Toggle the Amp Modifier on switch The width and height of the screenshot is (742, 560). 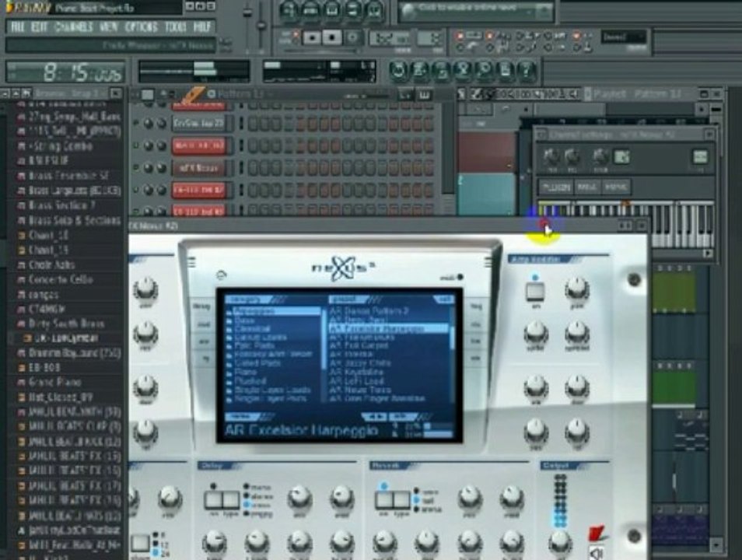pyautogui.click(x=535, y=291)
